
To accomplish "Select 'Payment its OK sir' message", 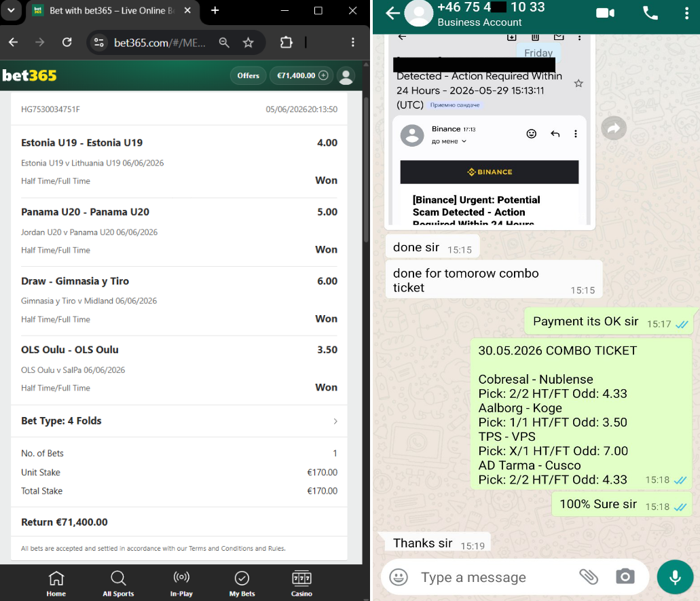I will point(609,321).
